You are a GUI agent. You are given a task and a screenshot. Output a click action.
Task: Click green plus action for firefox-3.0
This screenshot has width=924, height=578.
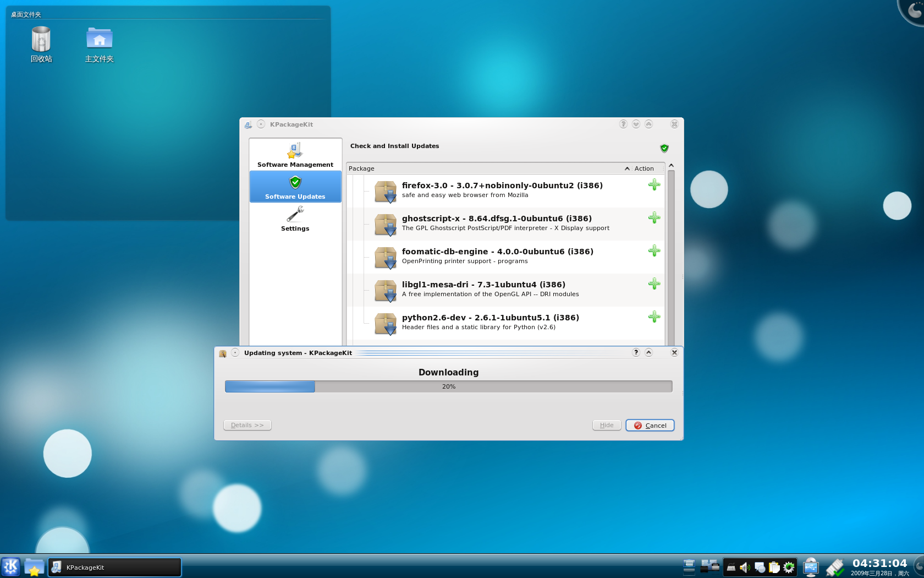click(x=654, y=185)
